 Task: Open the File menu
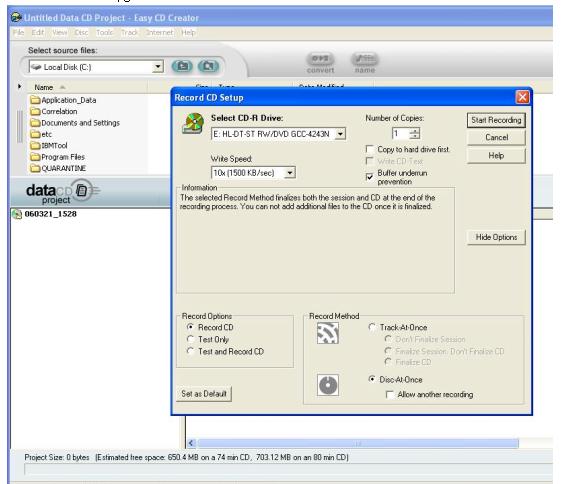18,32
